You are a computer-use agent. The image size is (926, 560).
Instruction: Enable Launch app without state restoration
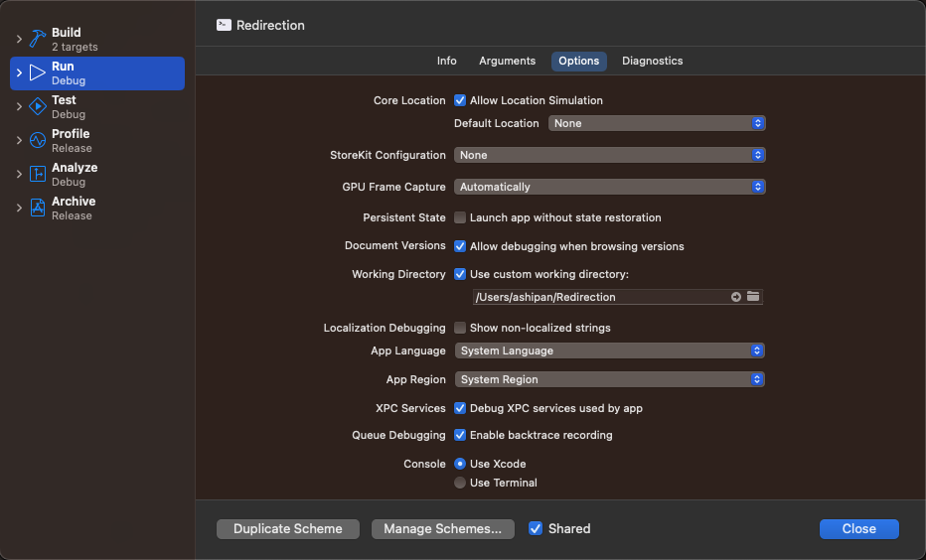[x=460, y=217]
